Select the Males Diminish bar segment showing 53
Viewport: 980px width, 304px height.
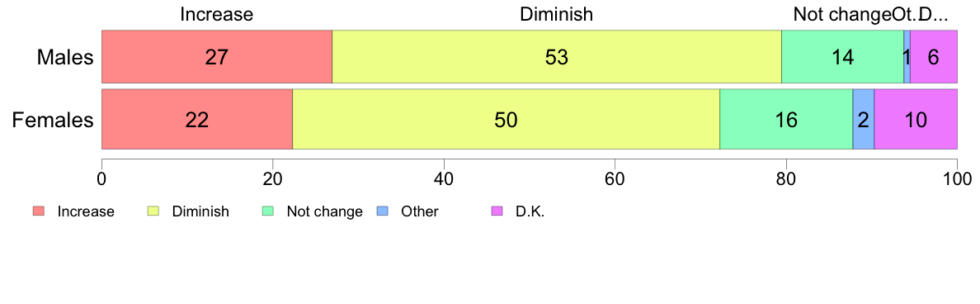pos(557,56)
